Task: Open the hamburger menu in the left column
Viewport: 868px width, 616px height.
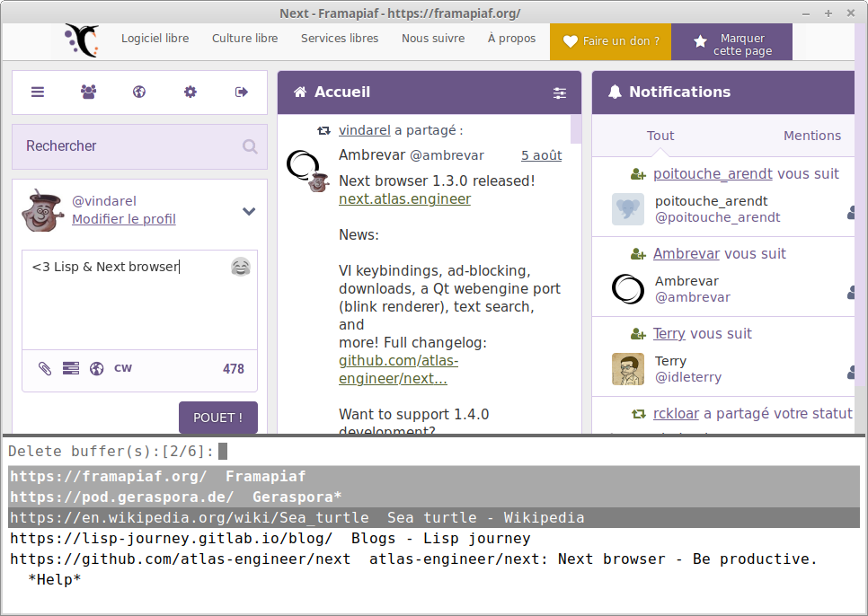Action: click(38, 92)
